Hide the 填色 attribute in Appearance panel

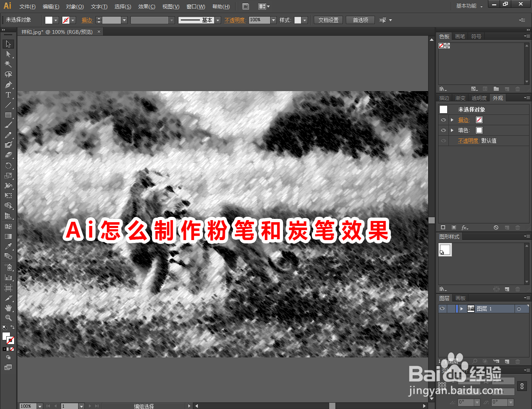(443, 130)
